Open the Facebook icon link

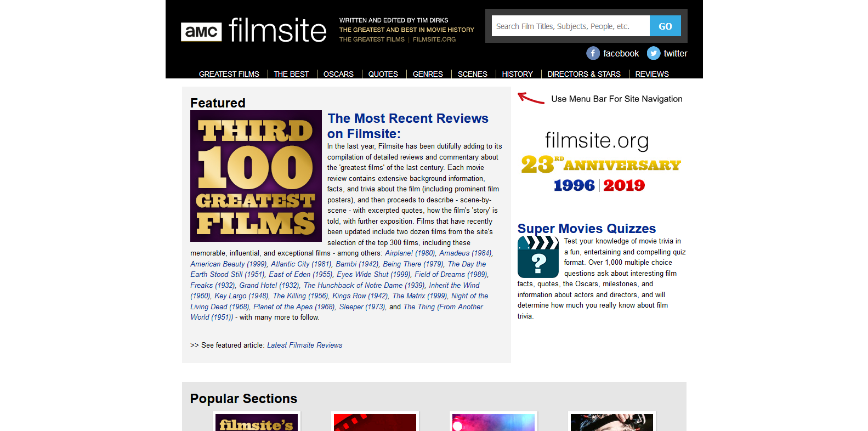click(593, 53)
